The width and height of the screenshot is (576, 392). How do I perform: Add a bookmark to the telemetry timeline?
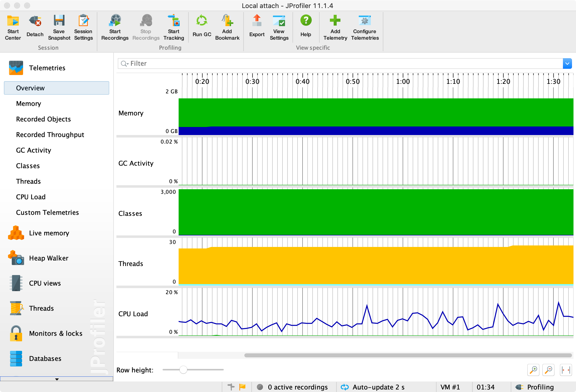227,27
